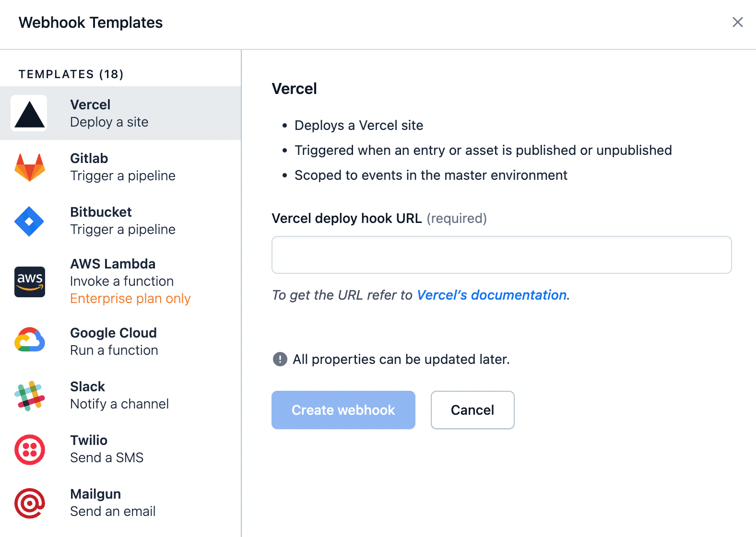Click the Google Cloud logo icon

pyautogui.click(x=29, y=340)
